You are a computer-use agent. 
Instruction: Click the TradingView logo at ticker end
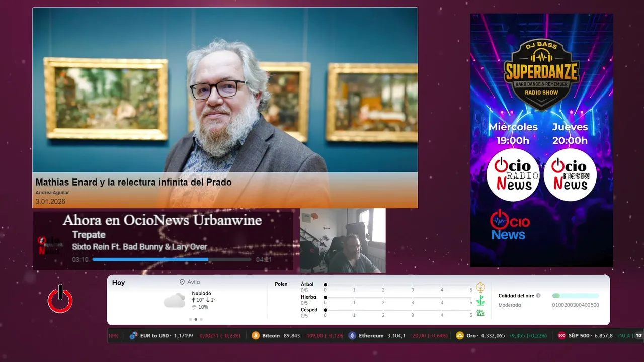point(639,335)
